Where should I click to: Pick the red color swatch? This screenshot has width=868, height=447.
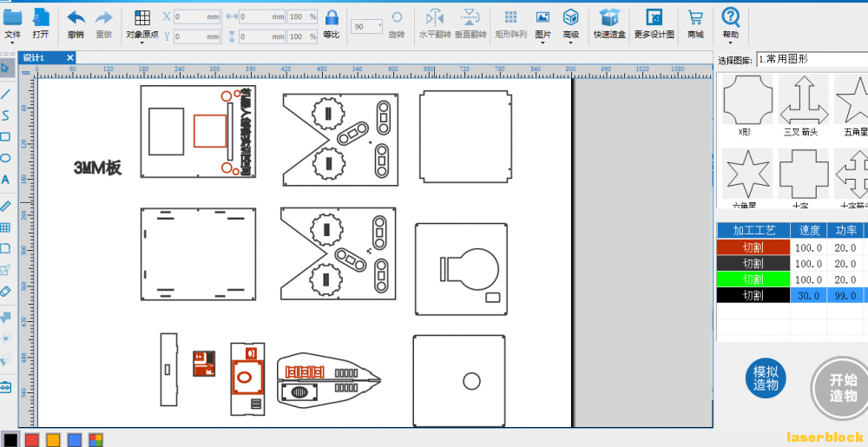(x=32, y=440)
